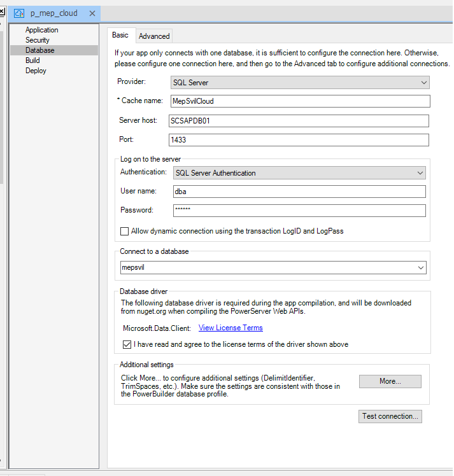Open the Security settings page
Screen dimensions: 454x476
(37, 40)
